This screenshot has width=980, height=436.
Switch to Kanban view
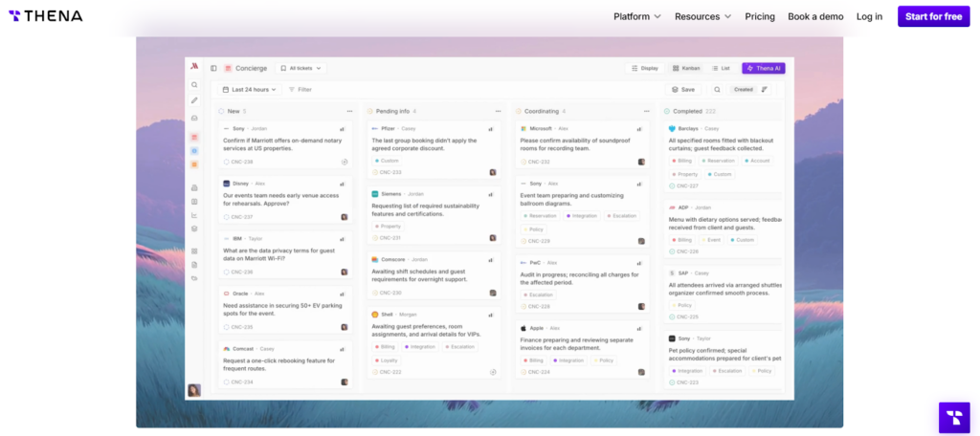click(686, 68)
